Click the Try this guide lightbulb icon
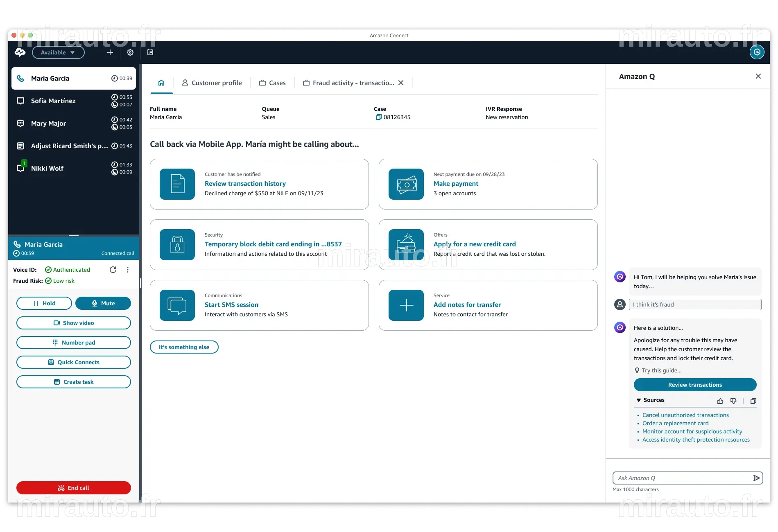The height and width of the screenshot is (532, 778). (637, 370)
